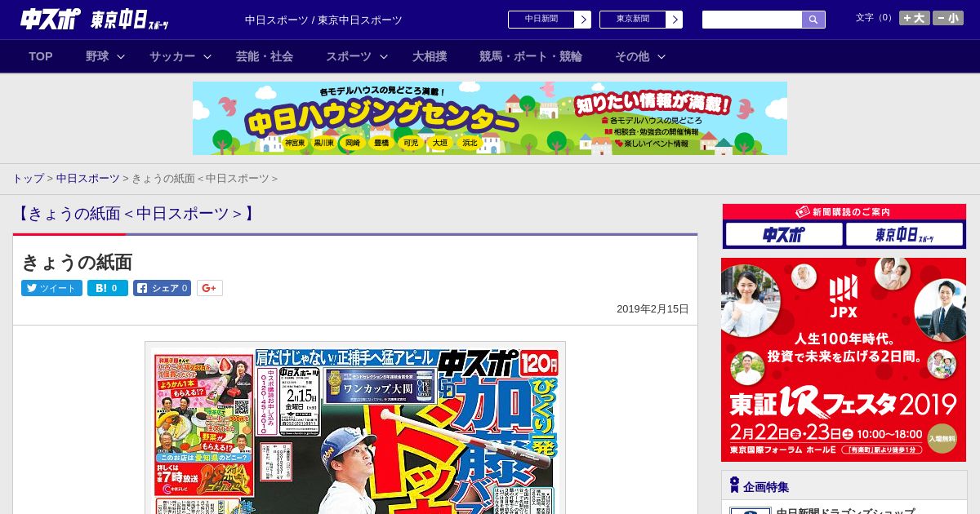The height and width of the screenshot is (514, 980).
Task: Click 中スポ subscription banner button
Action: pyautogui.click(x=784, y=235)
